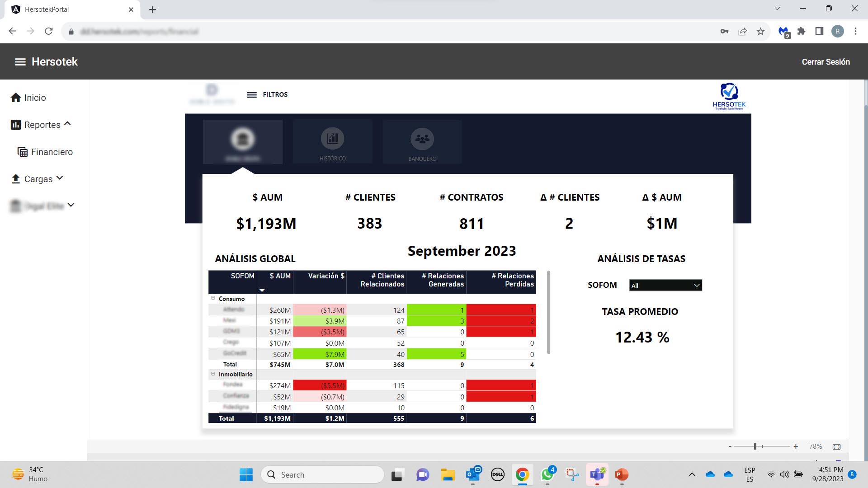Image resolution: width=868 pixels, height=488 pixels.
Task: Bookmark this page with star
Action: 760,31
